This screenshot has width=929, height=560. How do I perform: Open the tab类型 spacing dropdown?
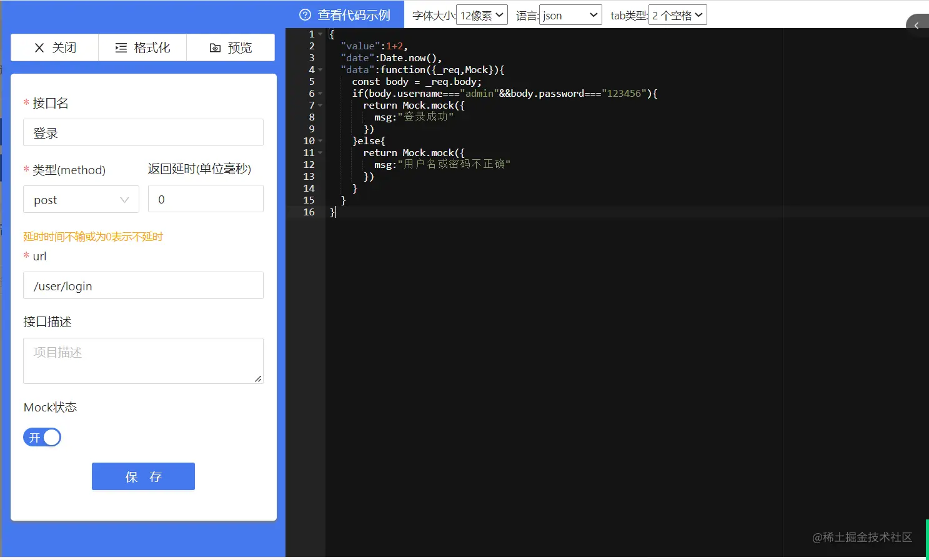pyautogui.click(x=677, y=15)
